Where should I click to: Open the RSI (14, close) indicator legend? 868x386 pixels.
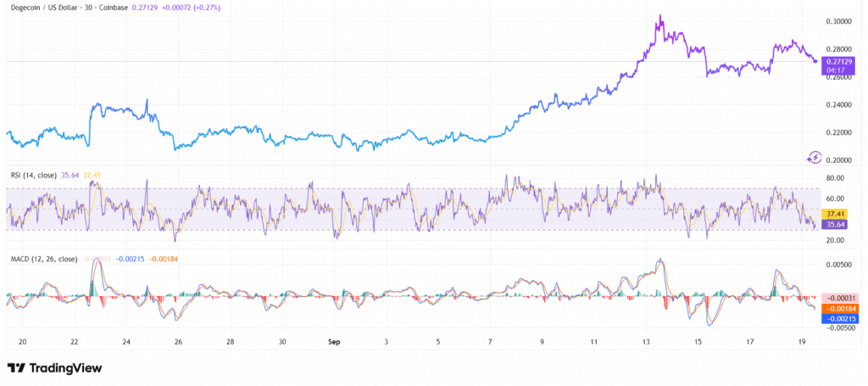[x=34, y=175]
